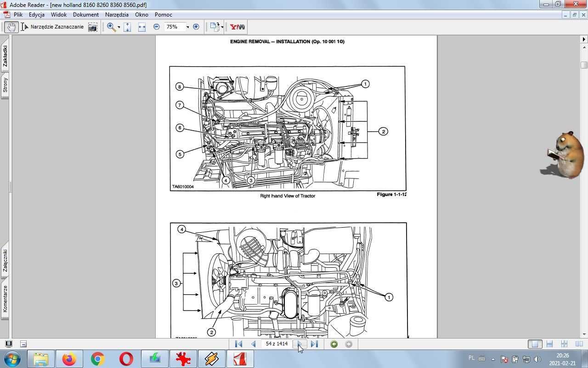Click the PDF document icon in menu bar

(x=6, y=15)
